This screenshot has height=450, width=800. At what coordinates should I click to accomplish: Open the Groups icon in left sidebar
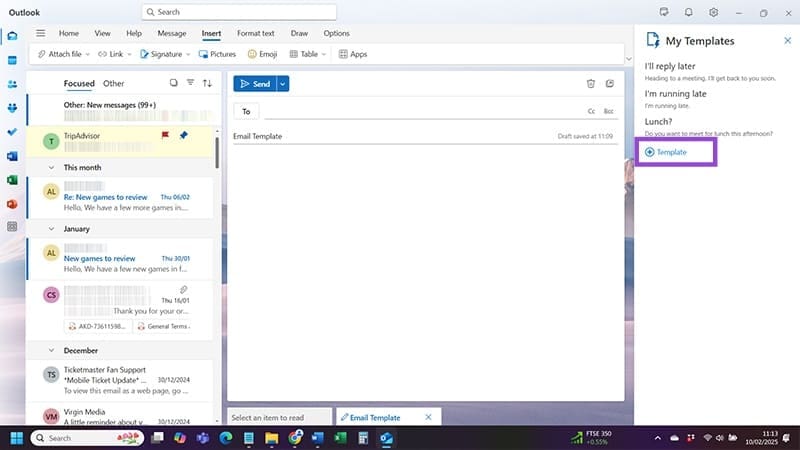click(x=12, y=108)
